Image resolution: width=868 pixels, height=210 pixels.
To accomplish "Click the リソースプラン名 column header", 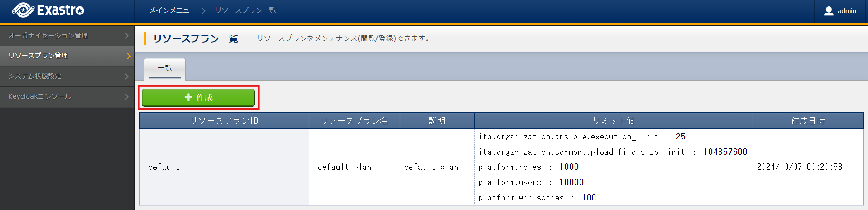I will point(354,121).
